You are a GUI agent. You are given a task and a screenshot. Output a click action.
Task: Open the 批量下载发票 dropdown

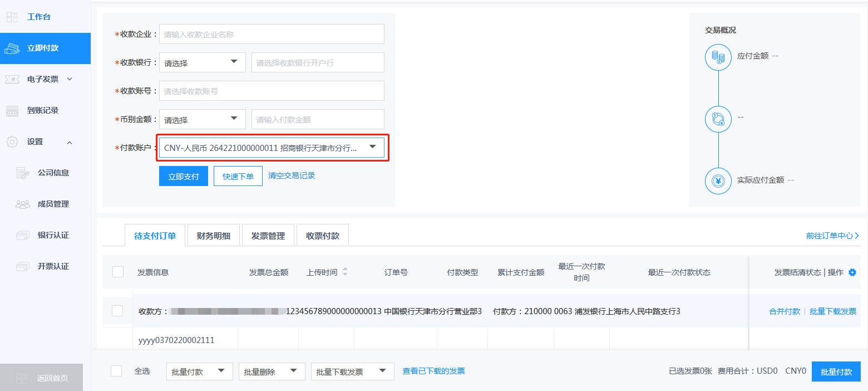[352, 372]
